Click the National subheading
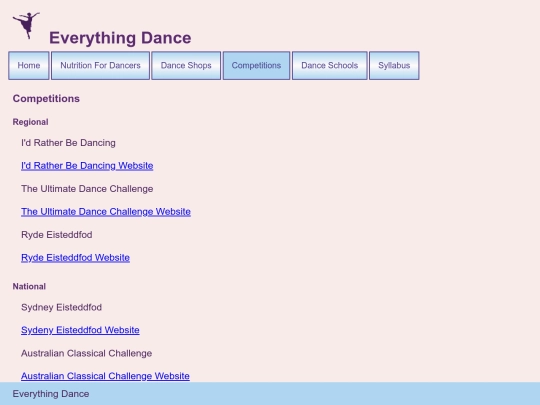540x405 pixels. (29, 287)
